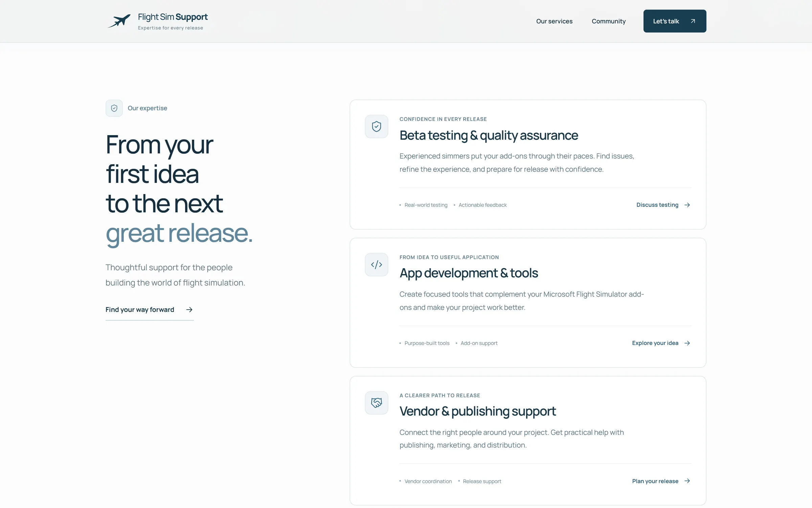Viewport: 812px width, 508px height.
Task: Click the arrow beside Discuss testing
Action: click(x=687, y=205)
